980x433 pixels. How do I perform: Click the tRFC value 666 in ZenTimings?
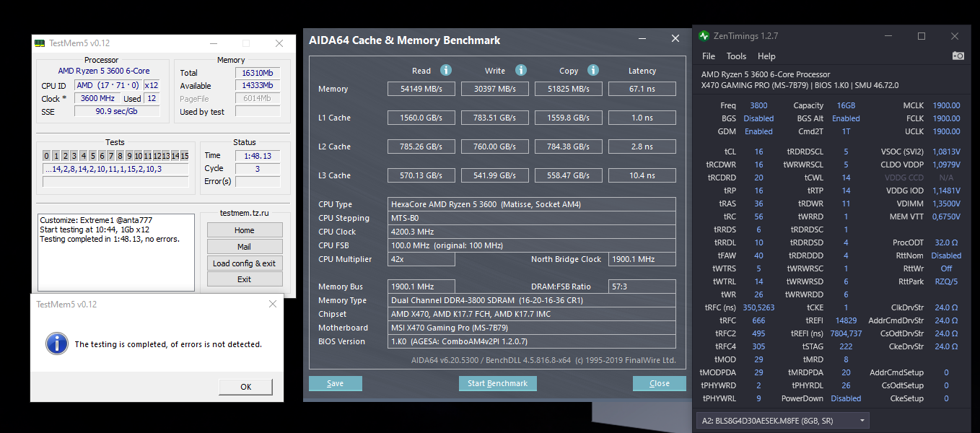tap(758, 320)
